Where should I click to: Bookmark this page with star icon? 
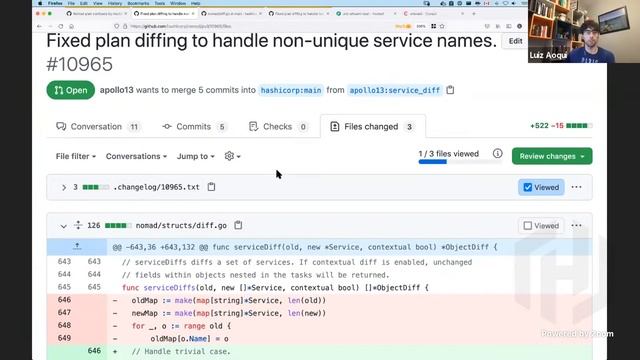[x=442, y=26]
